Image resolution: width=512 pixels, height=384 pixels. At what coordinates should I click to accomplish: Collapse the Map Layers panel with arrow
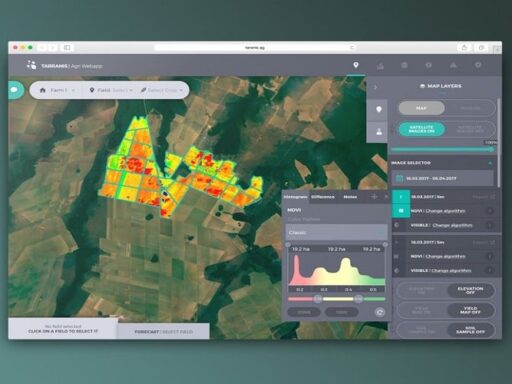[x=375, y=87]
